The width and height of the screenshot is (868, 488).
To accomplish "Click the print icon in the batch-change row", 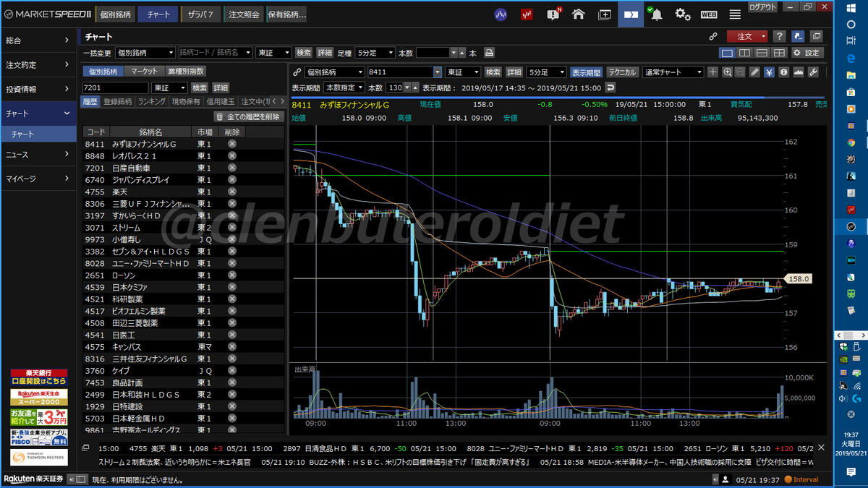I will [490, 53].
